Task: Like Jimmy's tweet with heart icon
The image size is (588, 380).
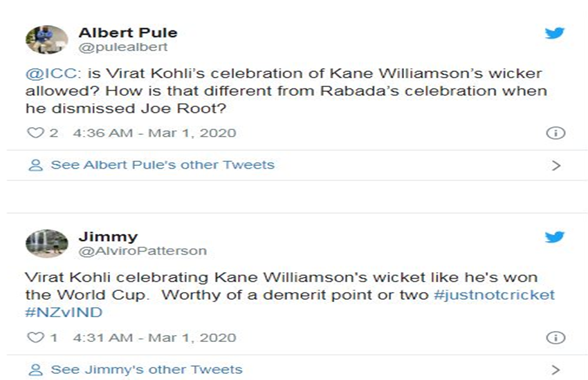Action: click(35, 338)
